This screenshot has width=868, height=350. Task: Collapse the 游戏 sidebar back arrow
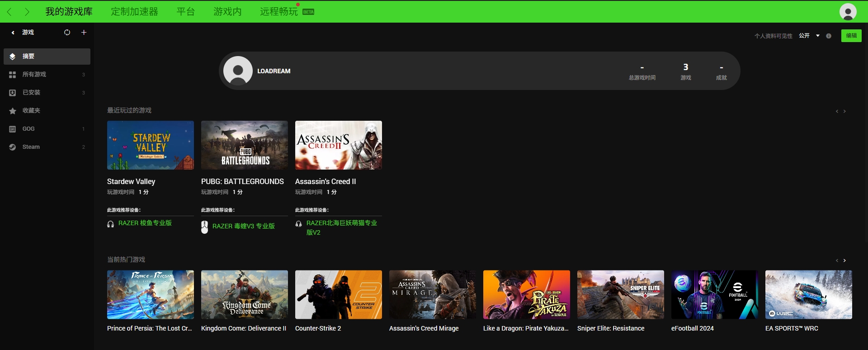[13, 33]
